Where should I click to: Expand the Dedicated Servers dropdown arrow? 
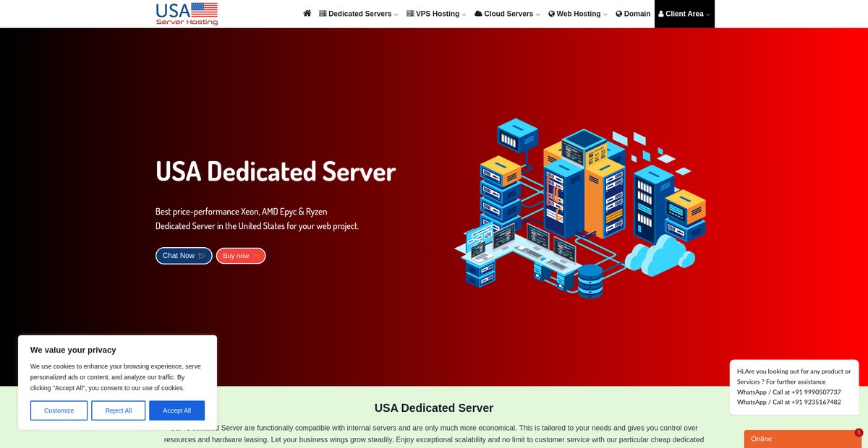(396, 14)
